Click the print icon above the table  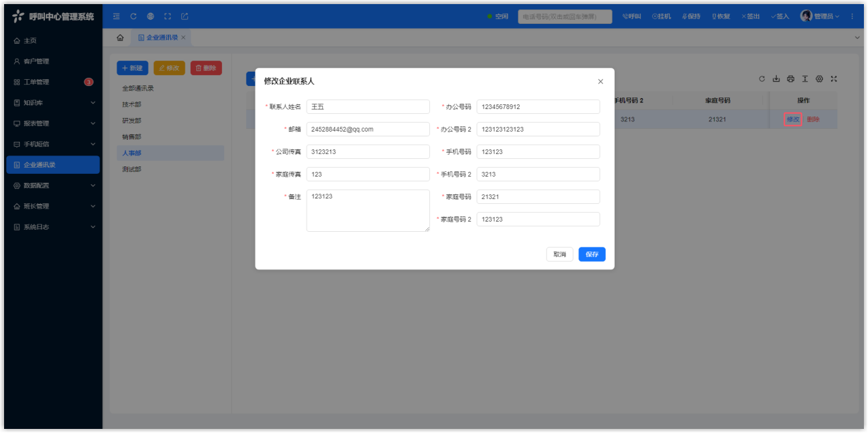click(x=790, y=79)
